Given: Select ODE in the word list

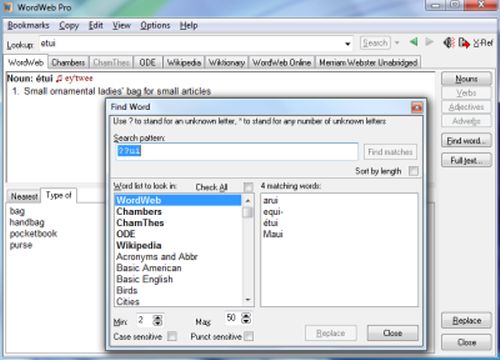Looking at the screenshot, I should (x=178, y=234).
